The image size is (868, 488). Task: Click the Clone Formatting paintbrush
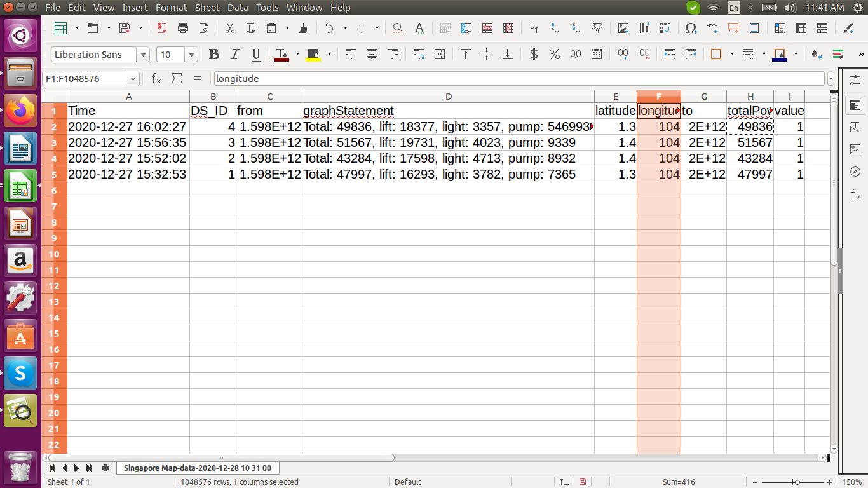pyautogui.click(x=303, y=28)
